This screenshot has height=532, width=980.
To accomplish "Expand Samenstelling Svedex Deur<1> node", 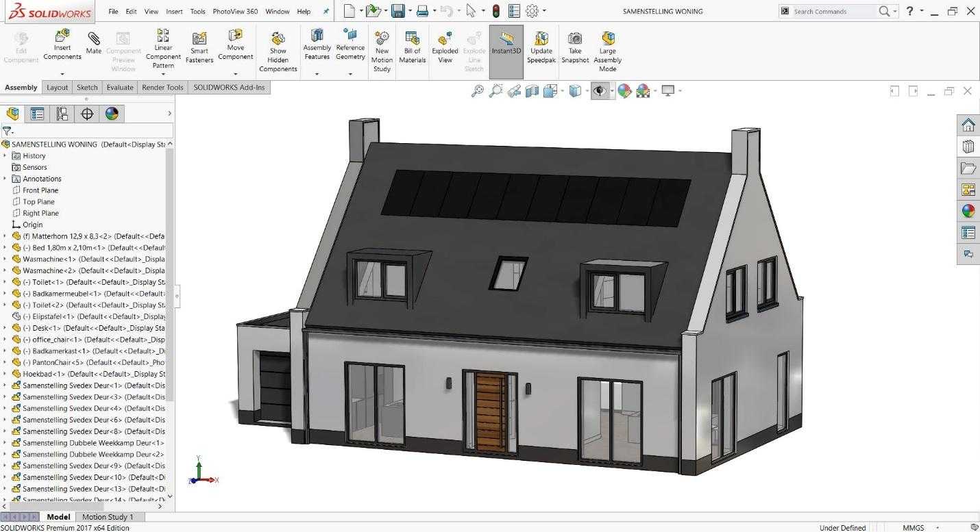I will [x=5, y=385].
